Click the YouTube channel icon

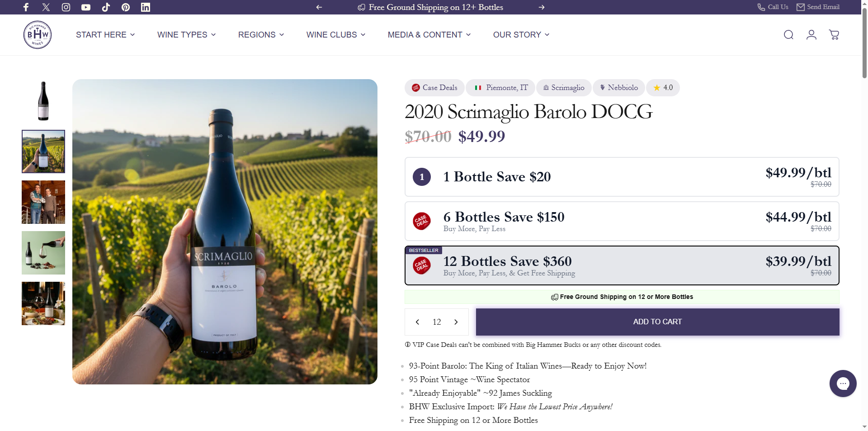(x=85, y=7)
